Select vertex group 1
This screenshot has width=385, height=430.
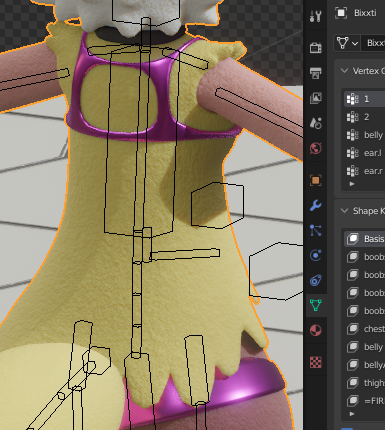364,99
